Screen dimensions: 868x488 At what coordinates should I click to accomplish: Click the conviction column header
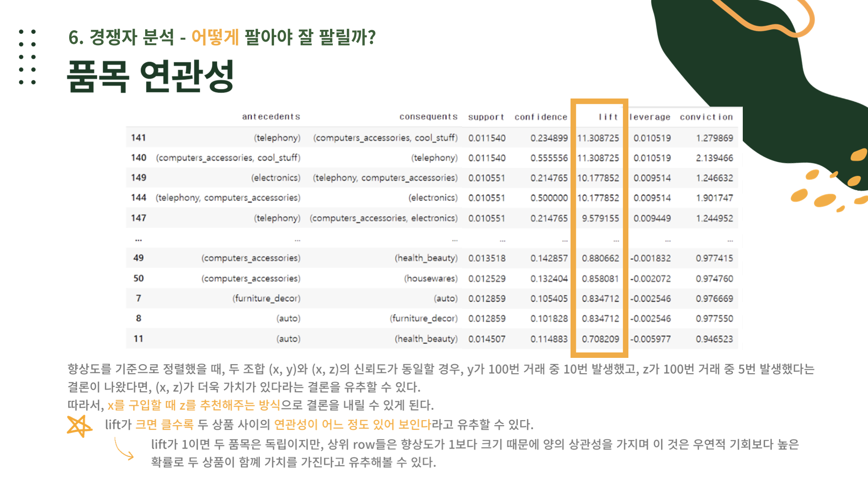tap(706, 117)
